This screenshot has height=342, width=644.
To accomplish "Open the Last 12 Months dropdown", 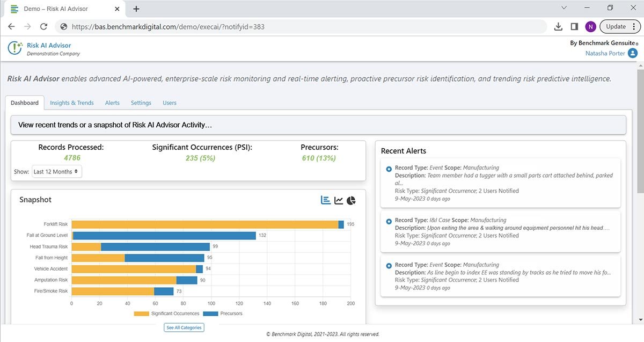I will [x=56, y=172].
